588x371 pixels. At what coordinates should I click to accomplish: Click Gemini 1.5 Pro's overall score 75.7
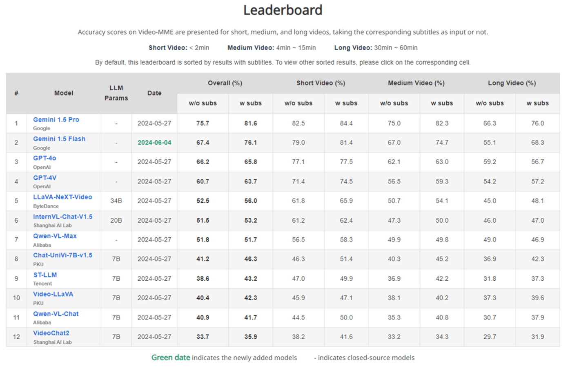point(203,123)
